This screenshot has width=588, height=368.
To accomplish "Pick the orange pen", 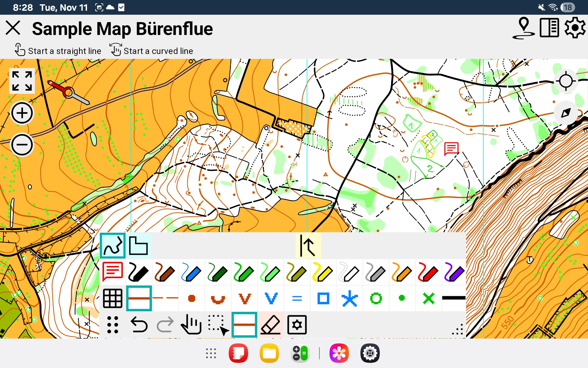I will coord(402,272).
